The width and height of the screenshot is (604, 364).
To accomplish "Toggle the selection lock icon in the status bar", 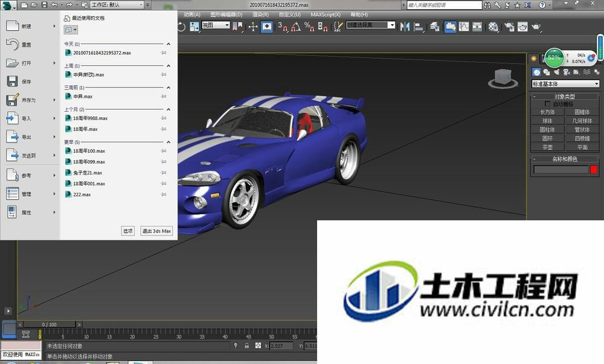I will pos(246,345).
